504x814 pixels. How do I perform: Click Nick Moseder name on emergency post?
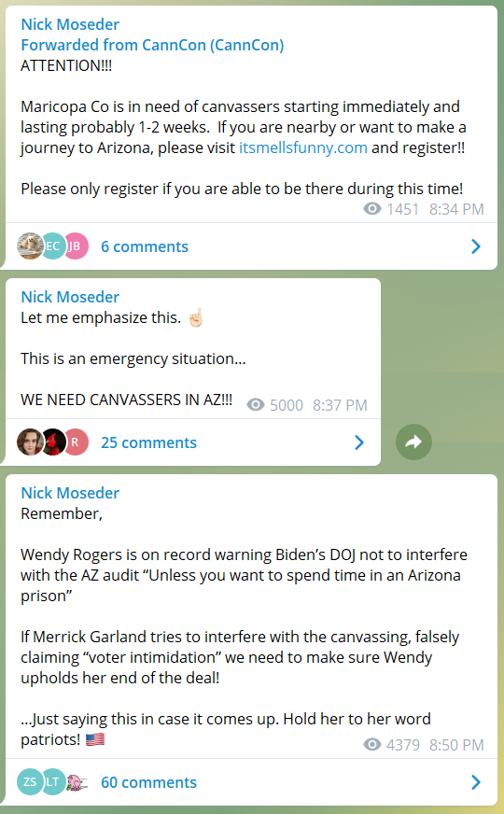[70, 297]
